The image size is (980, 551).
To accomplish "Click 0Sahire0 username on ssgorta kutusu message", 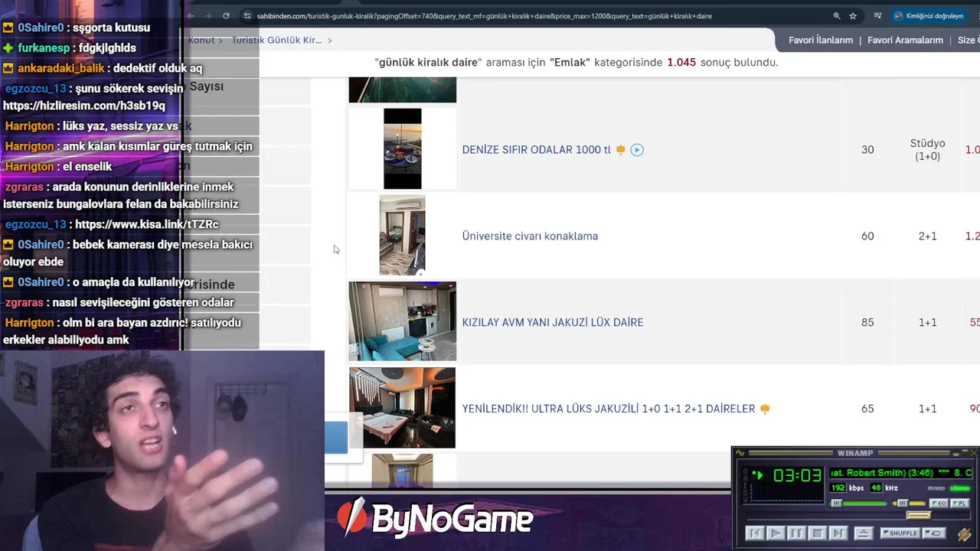I will coord(41,28).
